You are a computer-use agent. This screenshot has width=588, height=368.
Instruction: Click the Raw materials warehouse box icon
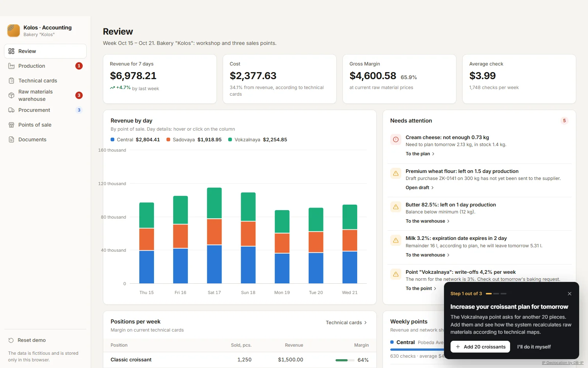click(11, 95)
